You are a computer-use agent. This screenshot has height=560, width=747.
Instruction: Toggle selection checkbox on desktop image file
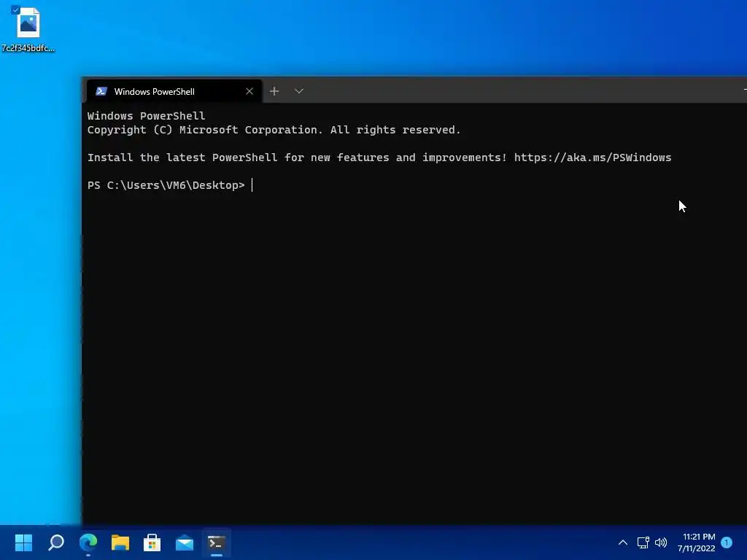coord(15,9)
